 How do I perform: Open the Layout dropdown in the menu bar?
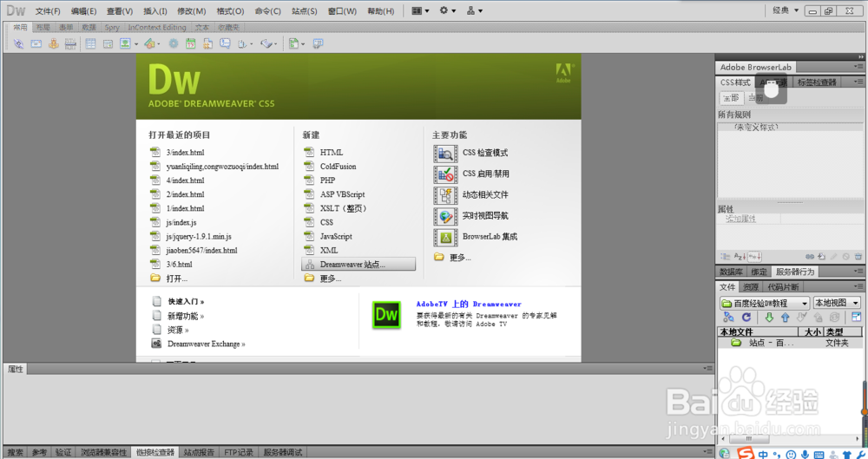pos(420,10)
